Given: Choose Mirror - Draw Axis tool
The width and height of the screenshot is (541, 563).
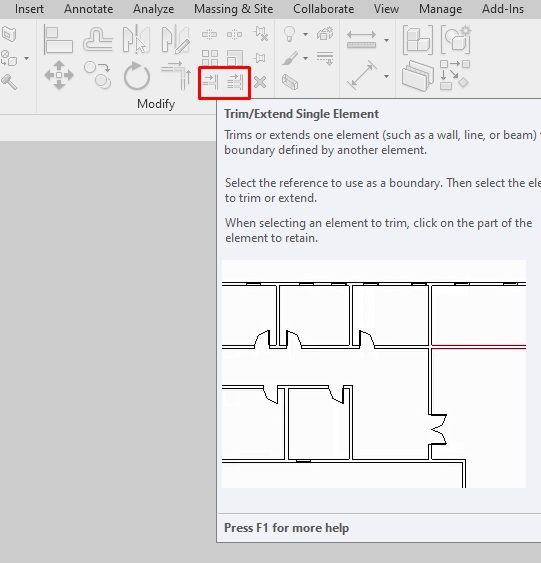Looking at the screenshot, I should pyautogui.click(x=175, y=39).
